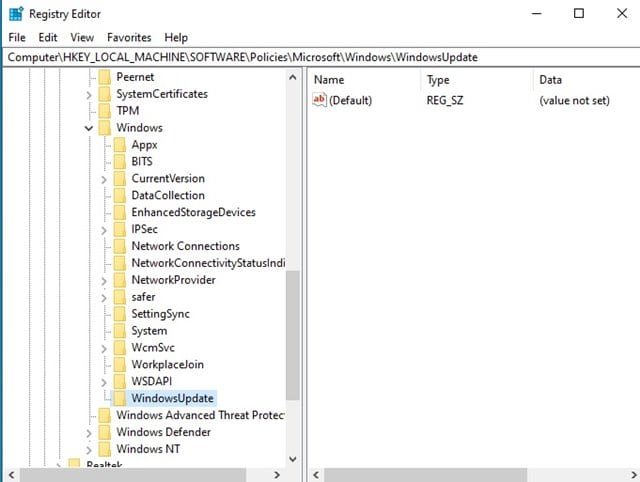Click the Windows Defender folder icon

(105, 432)
